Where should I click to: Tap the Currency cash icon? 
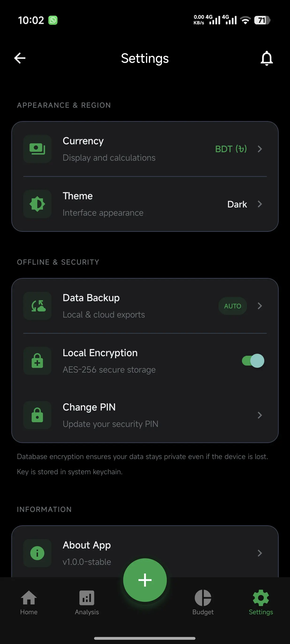click(x=37, y=149)
